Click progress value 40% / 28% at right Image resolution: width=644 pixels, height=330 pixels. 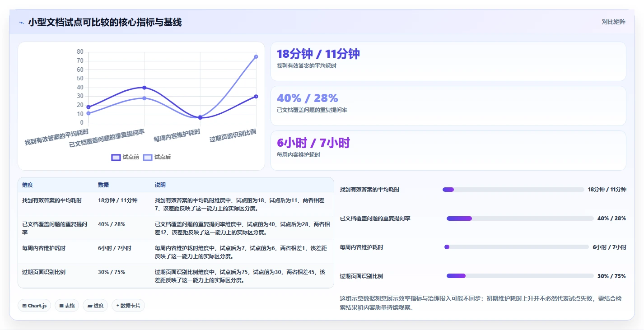(x=611, y=218)
